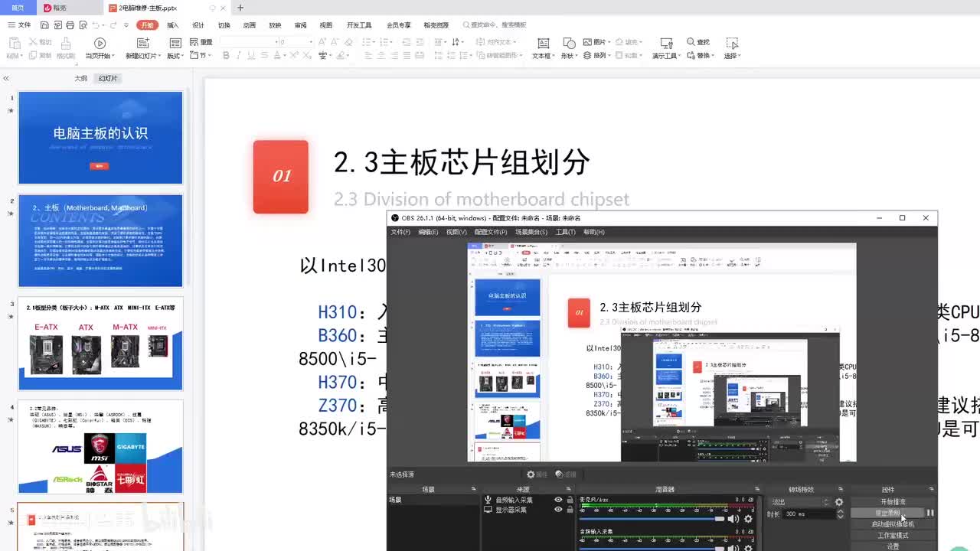Image resolution: width=980 pixels, height=551 pixels.
Task: Switch to the 大纲 outline tab
Action: pos(81,78)
